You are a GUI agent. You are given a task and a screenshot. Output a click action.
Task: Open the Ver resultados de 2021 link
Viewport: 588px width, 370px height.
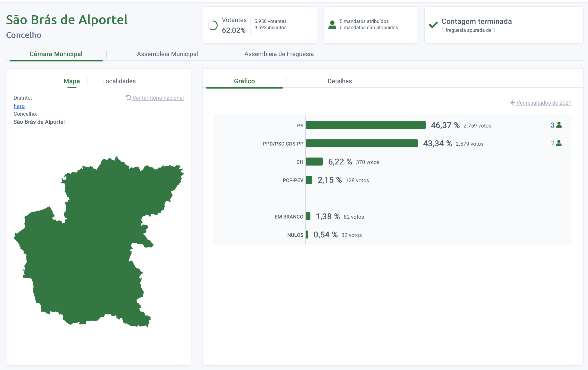pos(544,103)
